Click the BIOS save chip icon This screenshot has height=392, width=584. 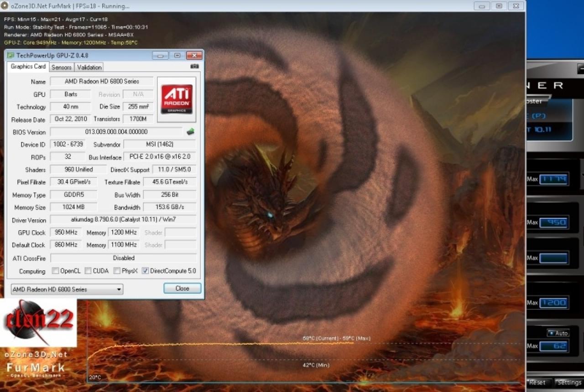coord(191,132)
